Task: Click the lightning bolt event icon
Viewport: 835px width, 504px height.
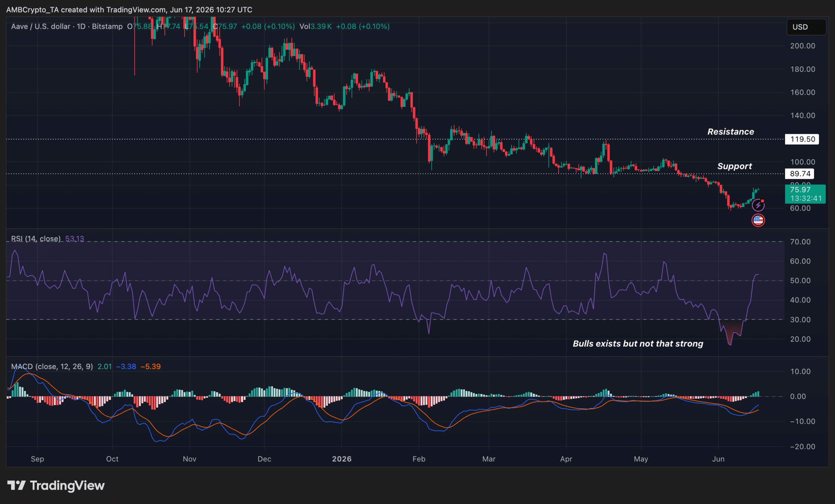Action: (x=758, y=205)
